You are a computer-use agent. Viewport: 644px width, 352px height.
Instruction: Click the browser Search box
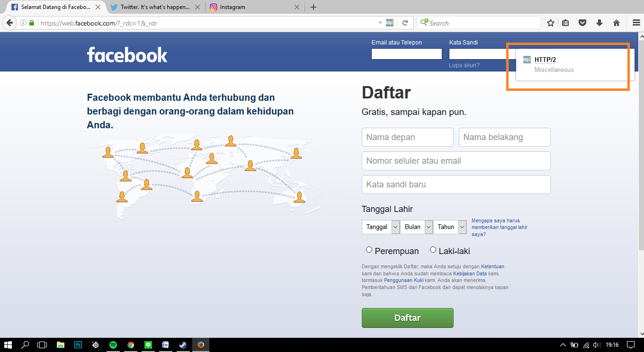pyautogui.click(x=478, y=23)
